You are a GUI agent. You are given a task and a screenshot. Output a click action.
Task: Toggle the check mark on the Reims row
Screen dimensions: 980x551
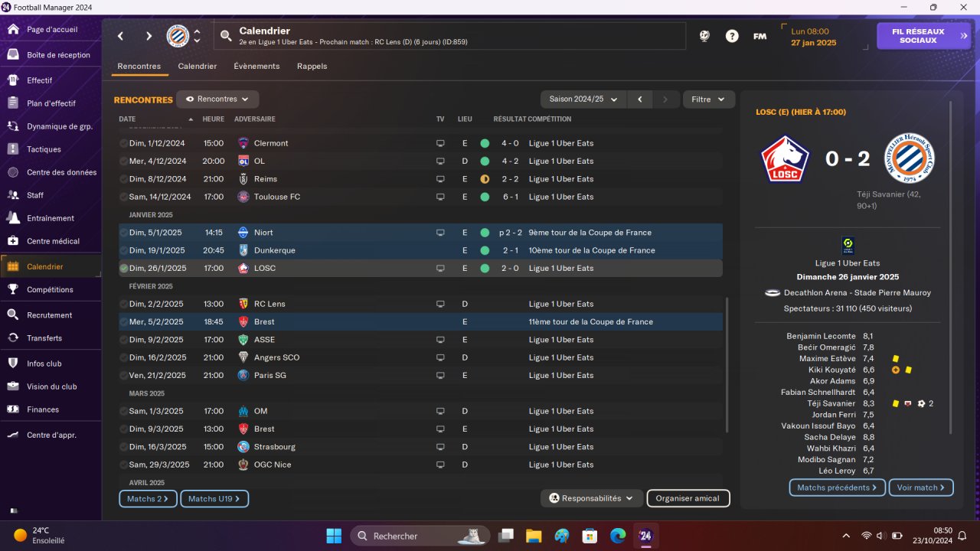coord(124,179)
